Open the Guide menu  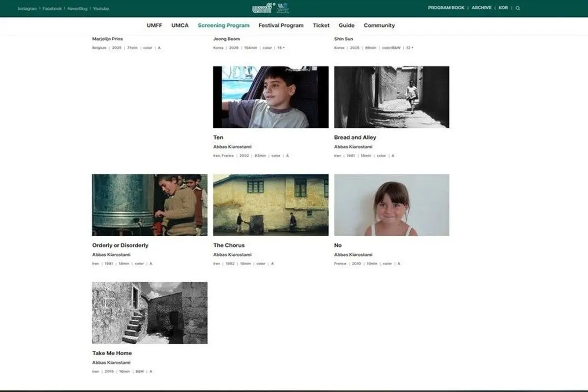click(346, 25)
